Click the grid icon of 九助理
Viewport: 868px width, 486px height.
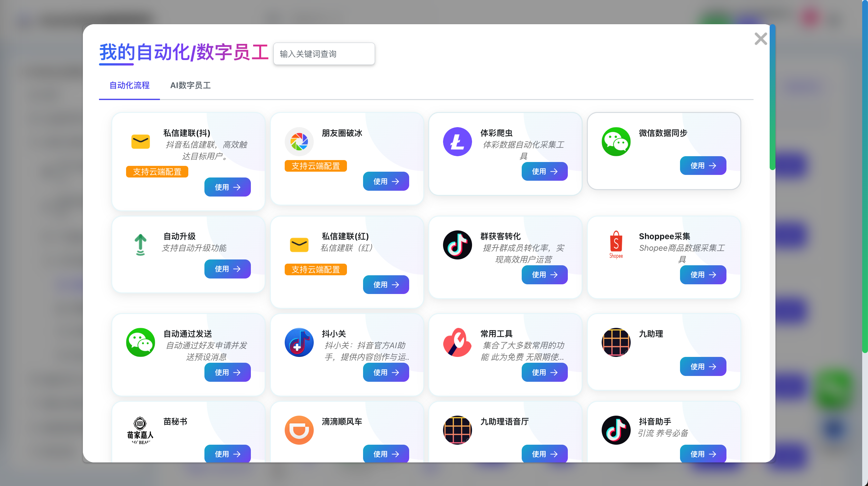pos(616,342)
